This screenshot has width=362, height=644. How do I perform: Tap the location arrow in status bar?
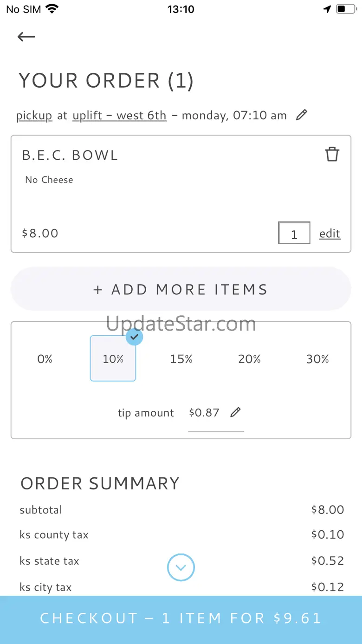click(x=327, y=9)
